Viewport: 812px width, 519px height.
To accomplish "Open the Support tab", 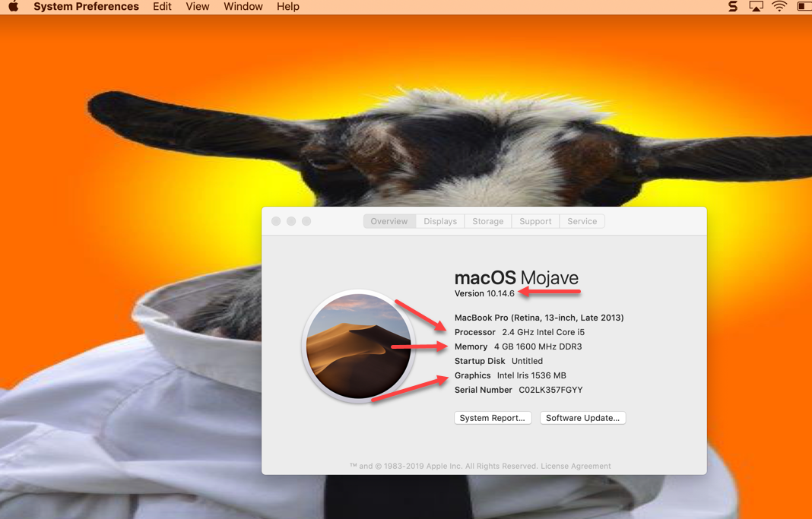I will coord(535,221).
